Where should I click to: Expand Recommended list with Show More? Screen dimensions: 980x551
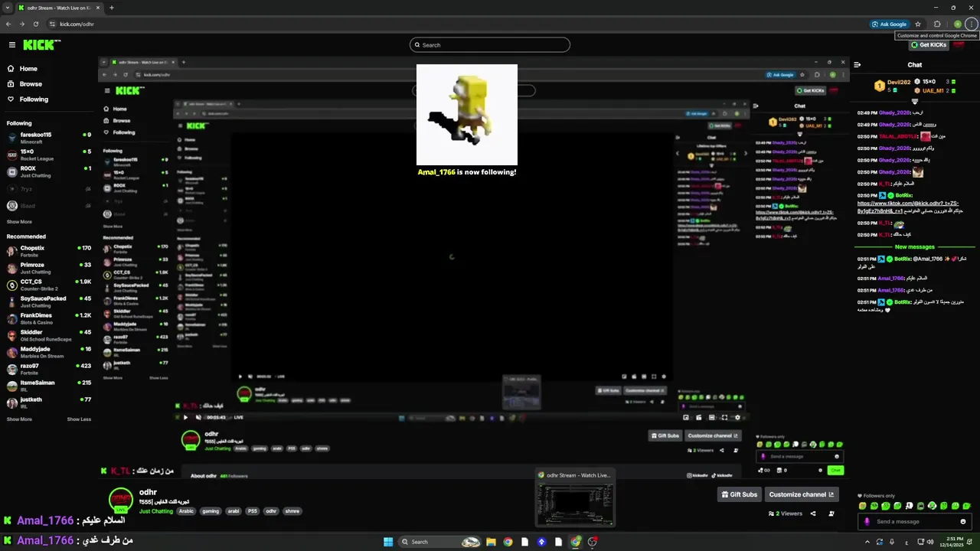coord(19,419)
